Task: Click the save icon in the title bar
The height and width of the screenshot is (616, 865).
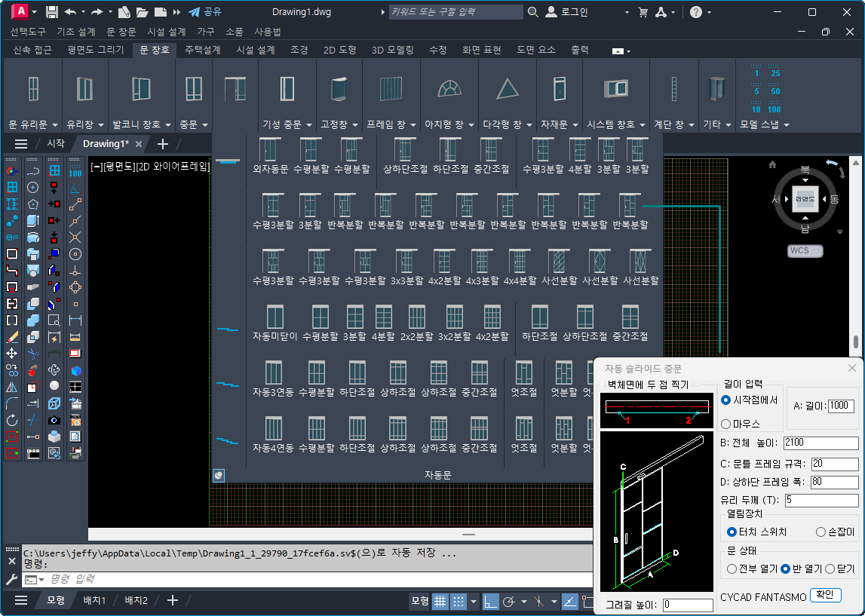Action: [x=52, y=12]
